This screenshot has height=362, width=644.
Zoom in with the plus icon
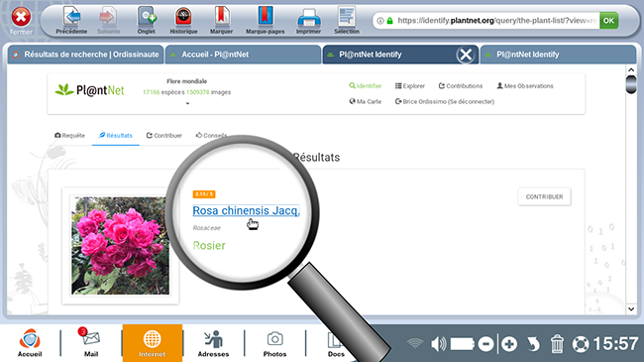click(509, 344)
